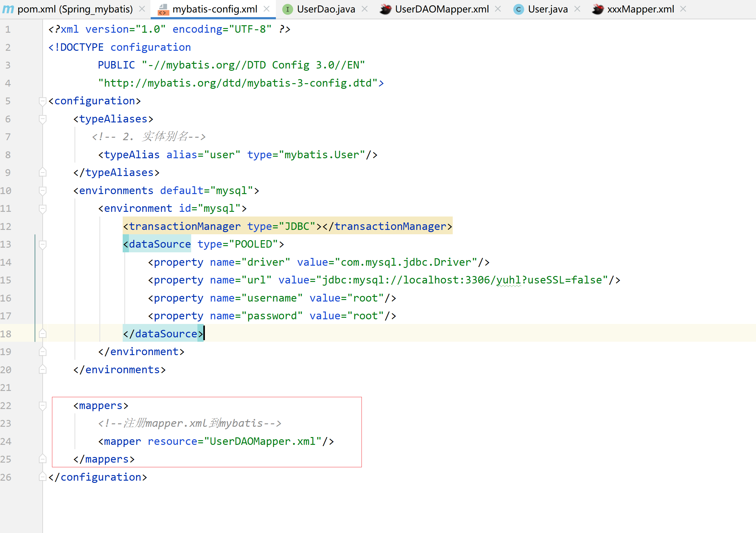Image resolution: width=756 pixels, height=533 pixels.
Task: Click the transactionManager tag on line 12
Action: 287,226
